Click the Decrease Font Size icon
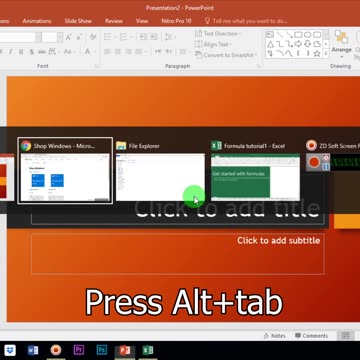The image size is (360, 360). pyautogui.click(x=79, y=37)
